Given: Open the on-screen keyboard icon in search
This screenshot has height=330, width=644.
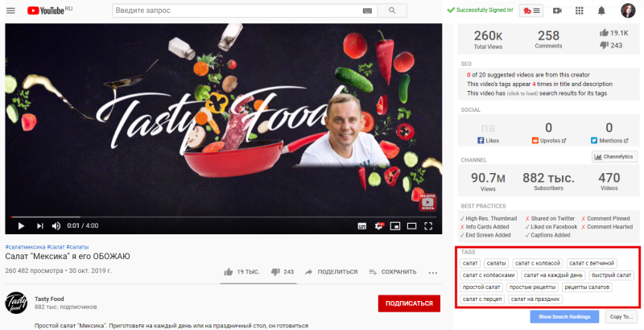Looking at the screenshot, I should [367, 11].
